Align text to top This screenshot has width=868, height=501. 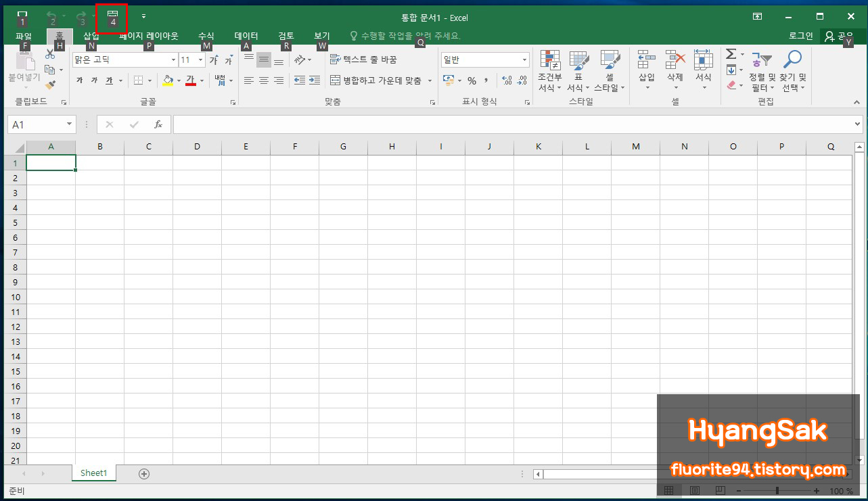pyautogui.click(x=249, y=60)
